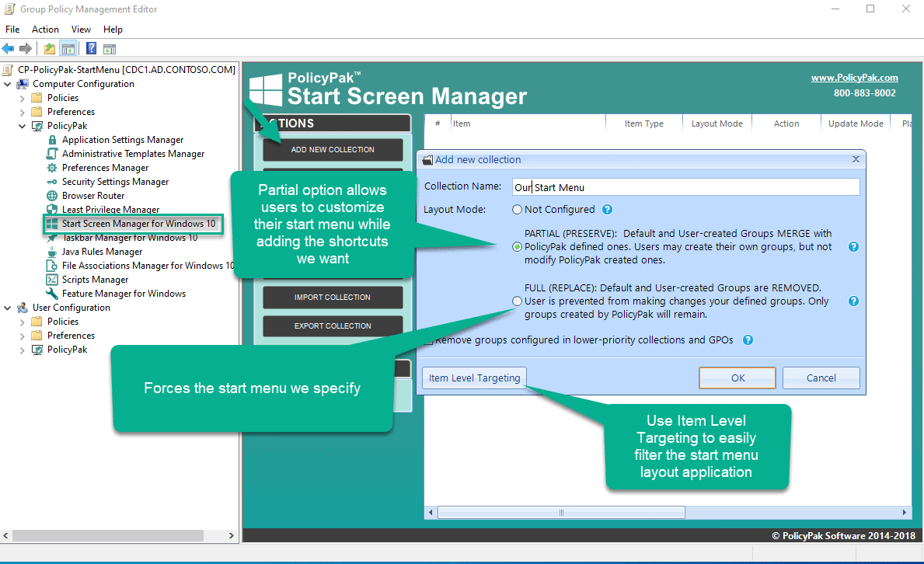Confirm dialog with OK button
Screen dimensions: 924x564
pos(737,378)
